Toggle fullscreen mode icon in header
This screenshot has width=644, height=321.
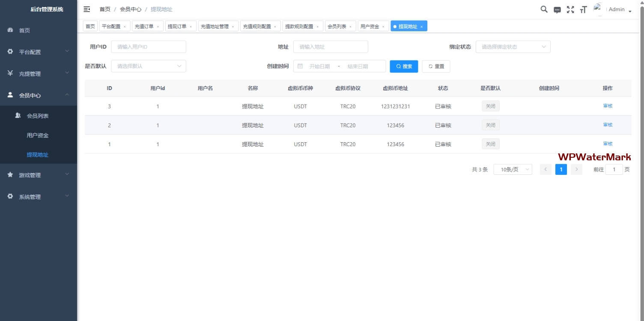[570, 9]
